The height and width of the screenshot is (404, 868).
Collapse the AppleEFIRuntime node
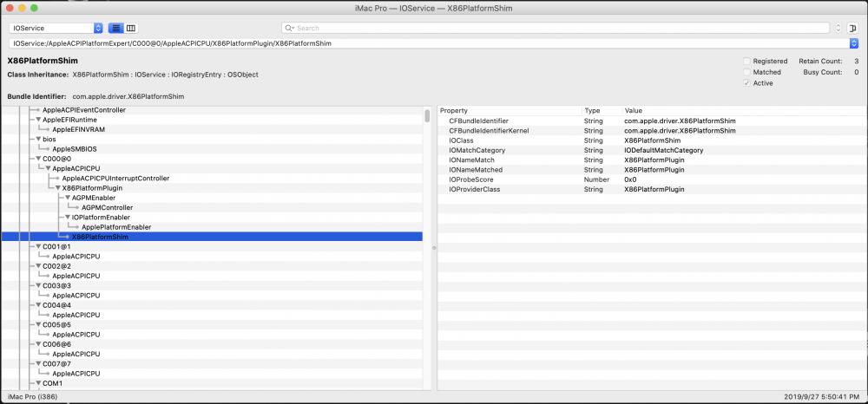click(x=39, y=120)
